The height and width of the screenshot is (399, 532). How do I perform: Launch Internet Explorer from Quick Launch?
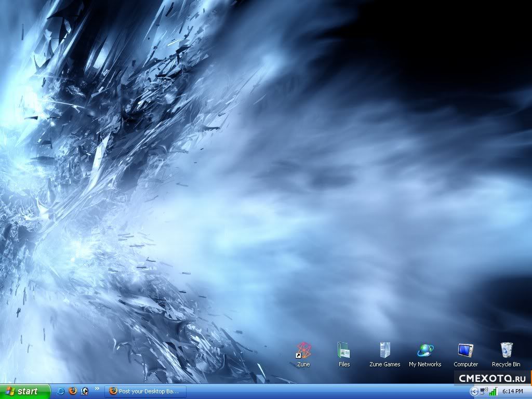click(61, 391)
